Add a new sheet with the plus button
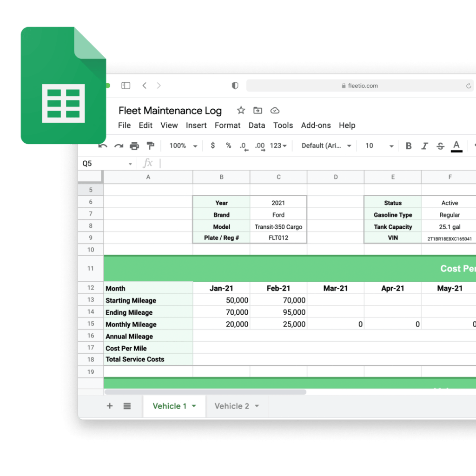The image size is (476, 476). 110,406
